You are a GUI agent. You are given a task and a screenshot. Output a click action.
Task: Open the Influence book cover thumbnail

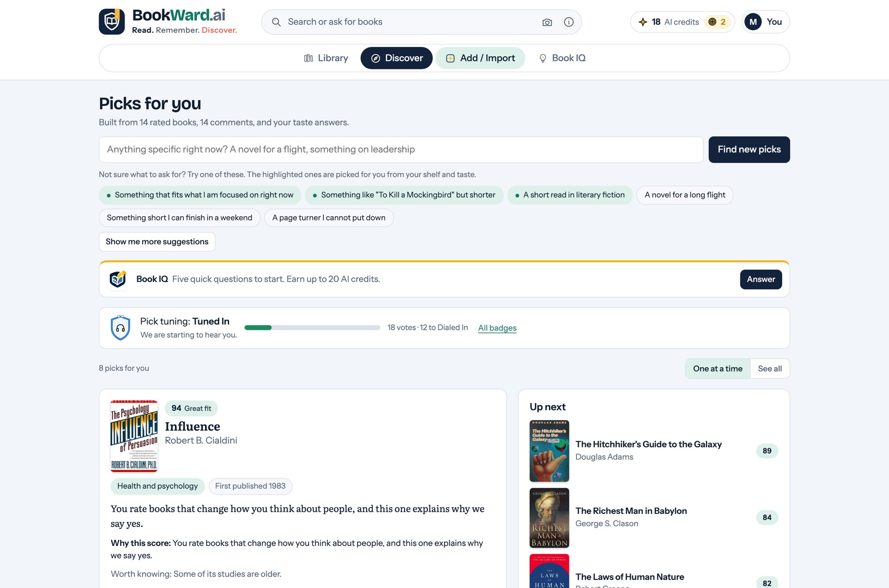(134, 436)
